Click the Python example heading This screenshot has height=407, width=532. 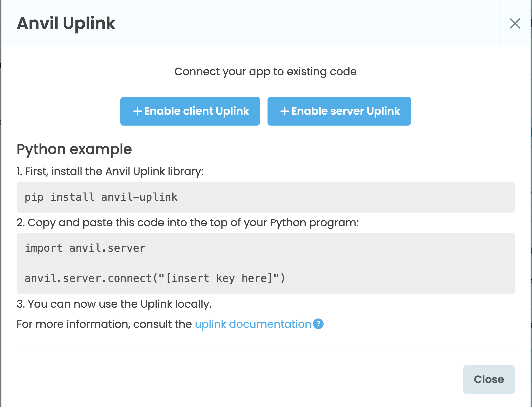(x=74, y=149)
